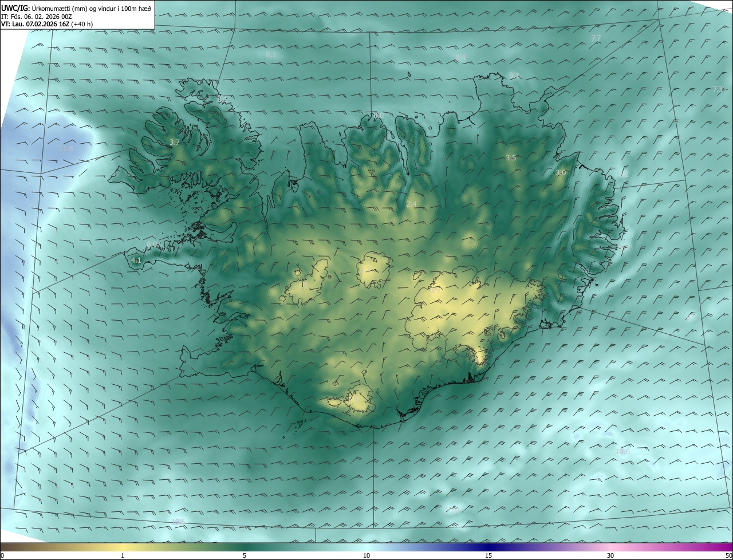Screen dimensions: 733x560
Task: Click the 5 tick on the color scale
Action: pos(245,555)
